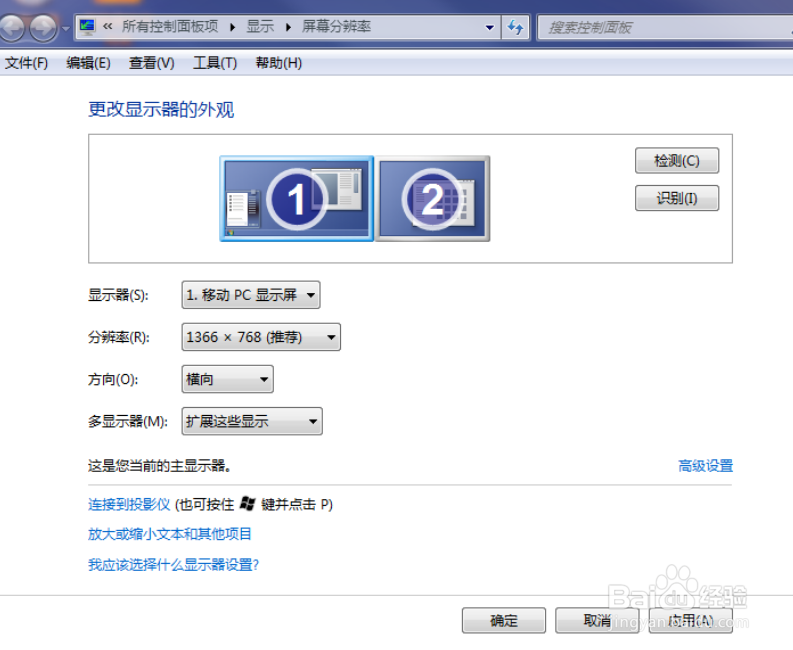Click the 所有控制面板项 breadcrumb

click(169, 26)
